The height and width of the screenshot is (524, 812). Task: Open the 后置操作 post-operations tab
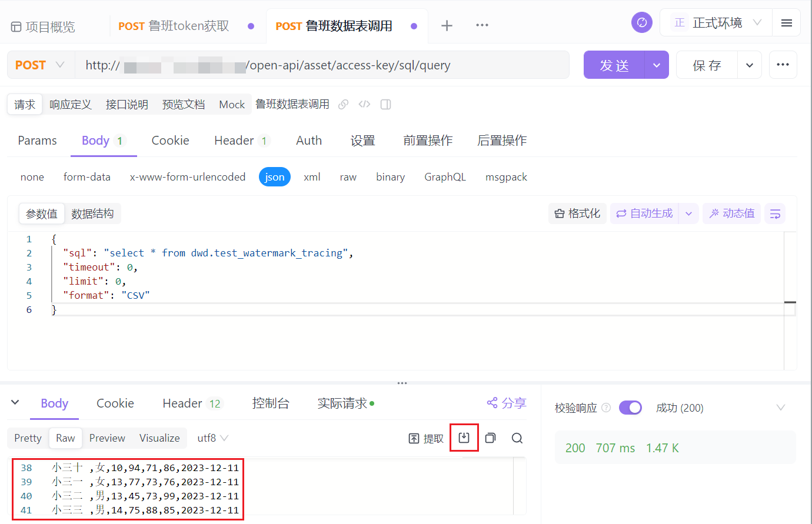pyautogui.click(x=502, y=140)
